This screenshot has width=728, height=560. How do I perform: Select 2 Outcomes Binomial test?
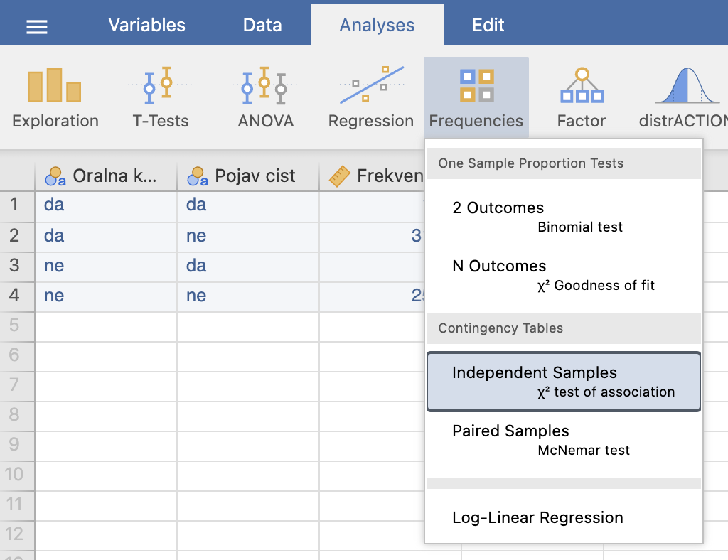click(563, 217)
